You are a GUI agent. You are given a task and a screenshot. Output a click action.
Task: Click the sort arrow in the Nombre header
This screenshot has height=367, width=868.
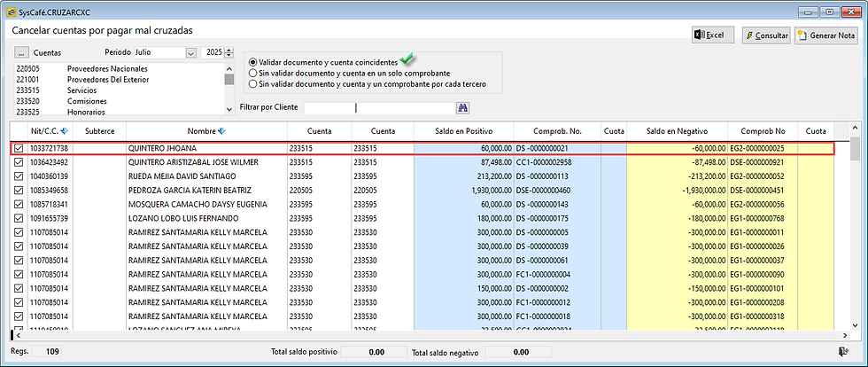tap(222, 131)
